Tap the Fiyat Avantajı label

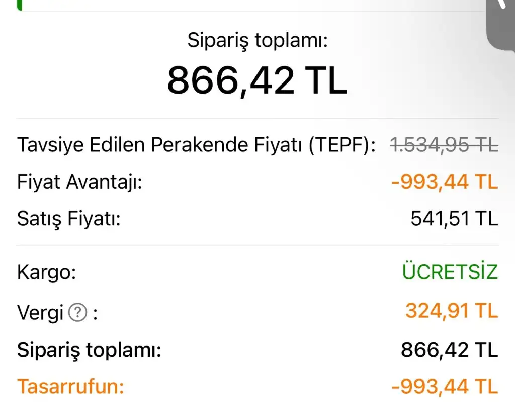[79, 182]
